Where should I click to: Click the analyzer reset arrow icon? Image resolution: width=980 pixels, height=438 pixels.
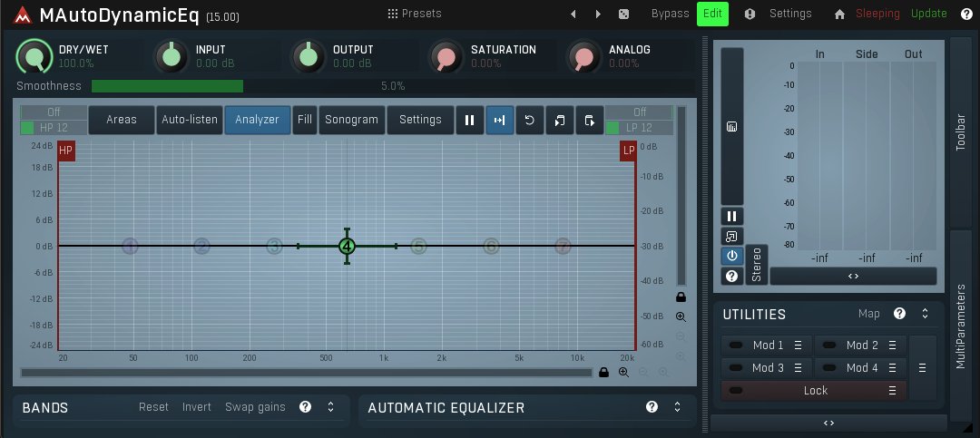point(529,120)
